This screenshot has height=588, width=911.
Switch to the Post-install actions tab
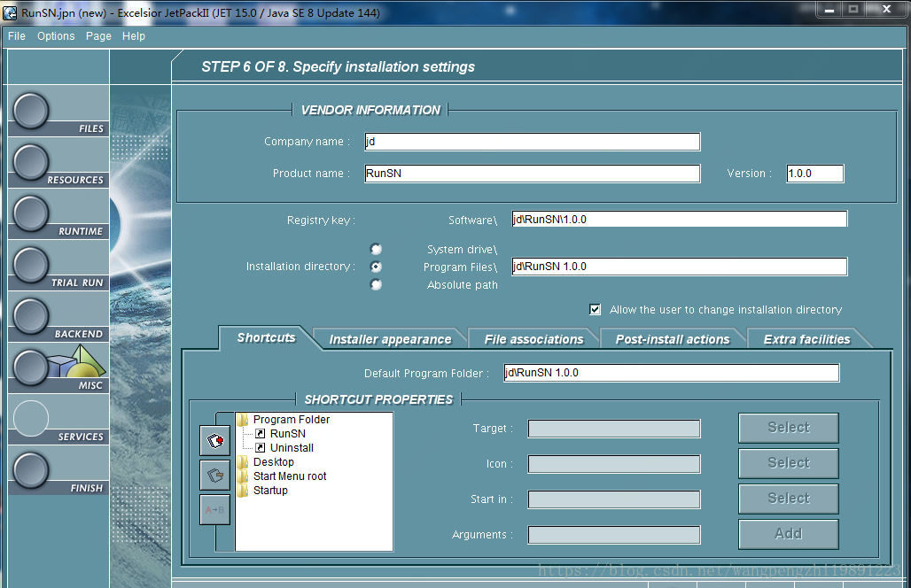[x=673, y=339]
